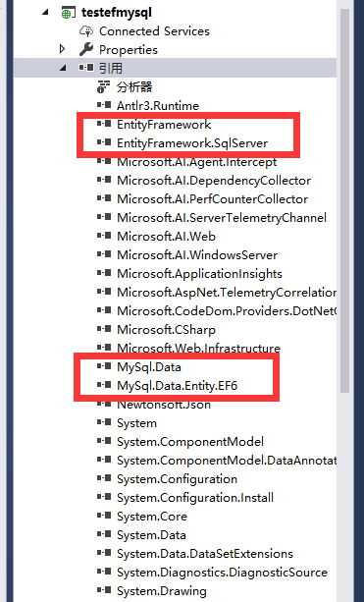Viewport: 364px width, 602px height.
Task: Click the testefmysql web project icon
Action: [68, 13]
